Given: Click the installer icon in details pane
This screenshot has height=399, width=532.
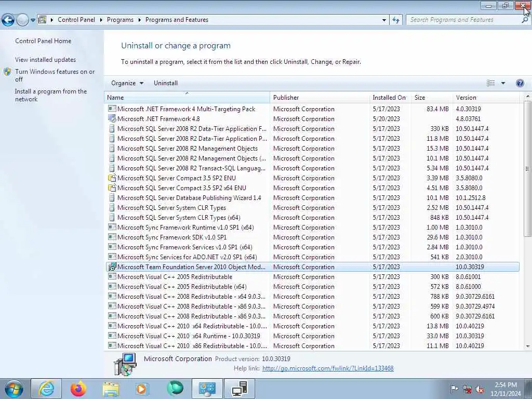Looking at the screenshot, I should tap(125, 364).
